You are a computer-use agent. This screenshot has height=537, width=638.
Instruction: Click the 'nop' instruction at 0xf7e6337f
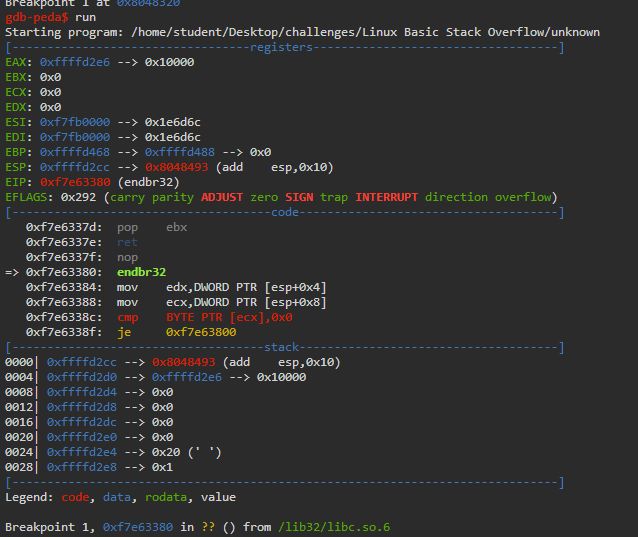(x=127, y=258)
